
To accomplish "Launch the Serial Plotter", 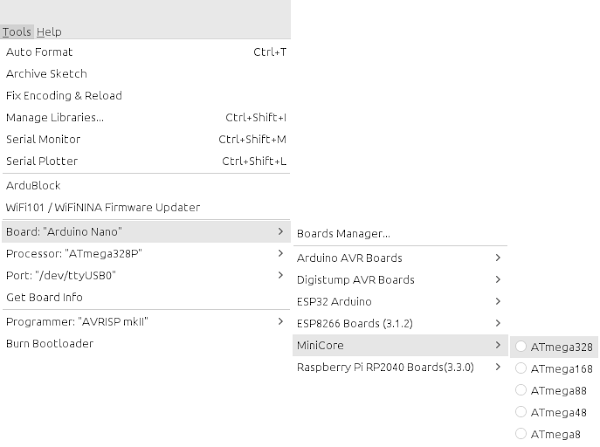I will pos(146,161).
